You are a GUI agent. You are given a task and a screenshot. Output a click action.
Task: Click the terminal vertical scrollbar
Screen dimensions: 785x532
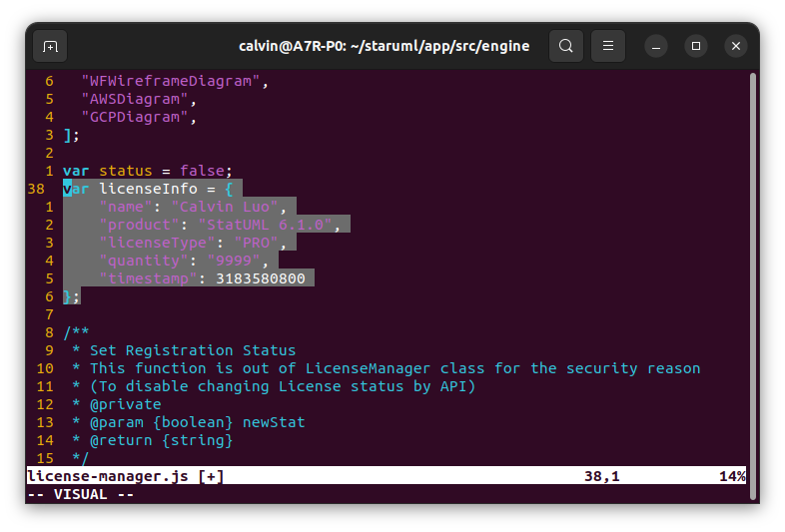point(752,285)
